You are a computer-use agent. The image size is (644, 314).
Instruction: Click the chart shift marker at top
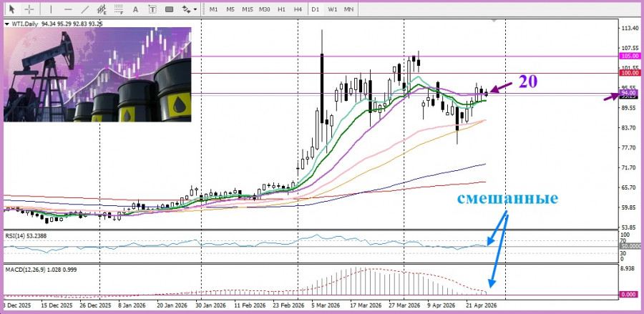494,21
